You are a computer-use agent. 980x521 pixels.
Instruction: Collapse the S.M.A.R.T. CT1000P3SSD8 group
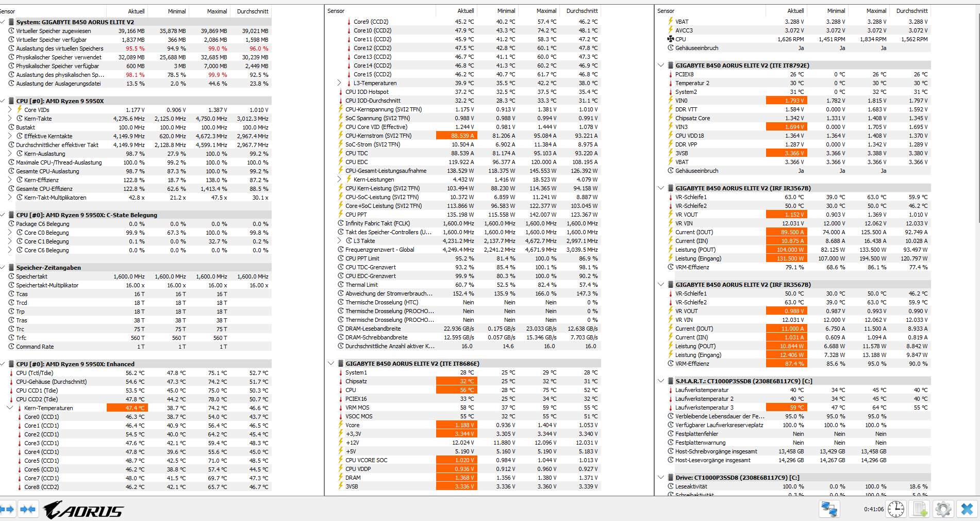pyautogui.click(x=661, y=381)
